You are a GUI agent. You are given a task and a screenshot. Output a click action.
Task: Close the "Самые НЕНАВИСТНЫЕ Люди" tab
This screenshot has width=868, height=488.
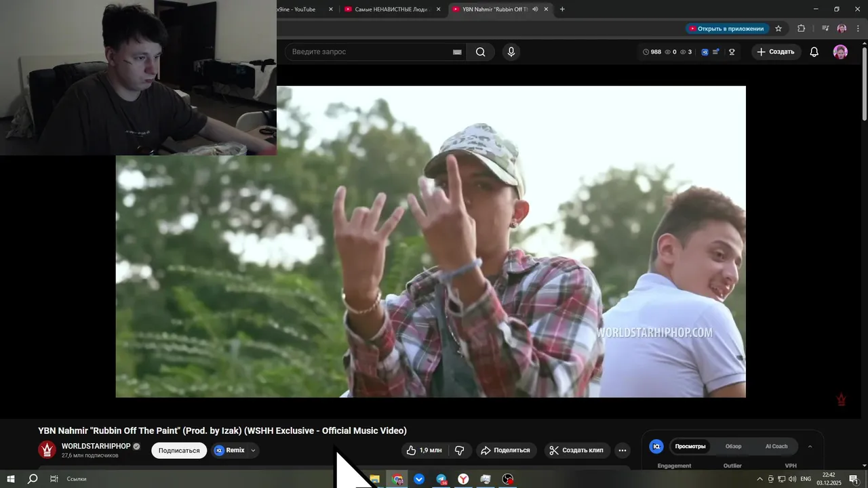[x=438, y=9]
